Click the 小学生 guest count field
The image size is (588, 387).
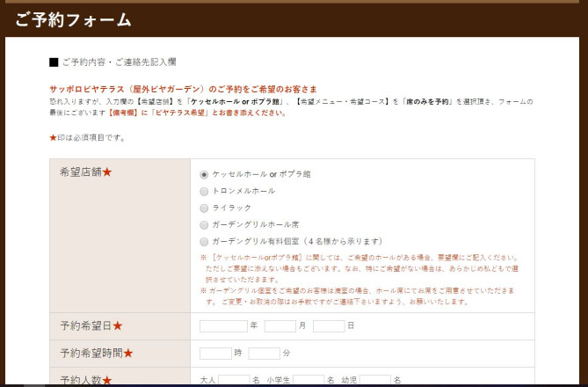309,380
